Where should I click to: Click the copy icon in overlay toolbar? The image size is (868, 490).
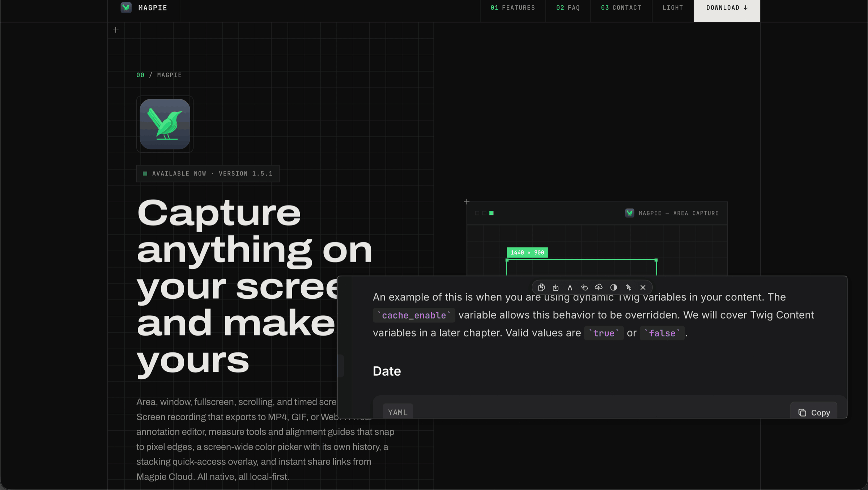[541, 287]
